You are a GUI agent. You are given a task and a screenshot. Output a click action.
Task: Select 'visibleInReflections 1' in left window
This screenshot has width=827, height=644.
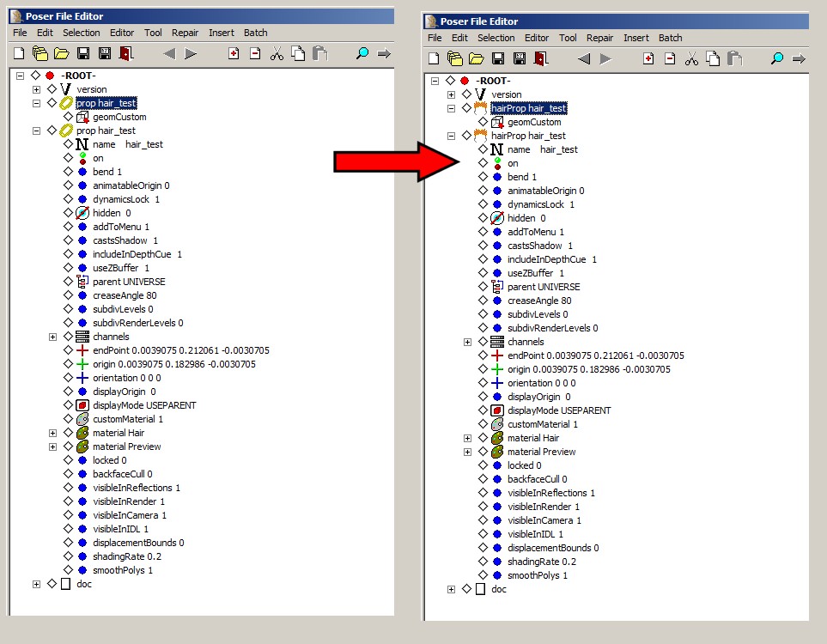click(137, 488)
